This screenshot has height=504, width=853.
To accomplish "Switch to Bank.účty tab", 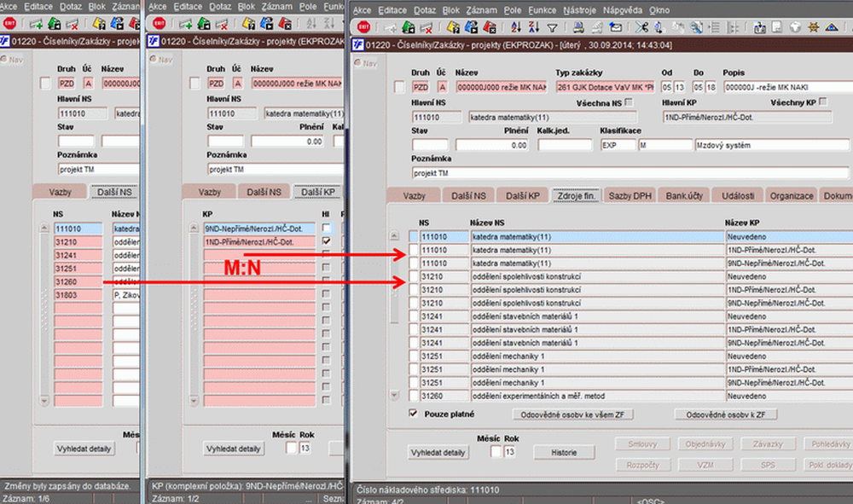I will tap(684, 196).
